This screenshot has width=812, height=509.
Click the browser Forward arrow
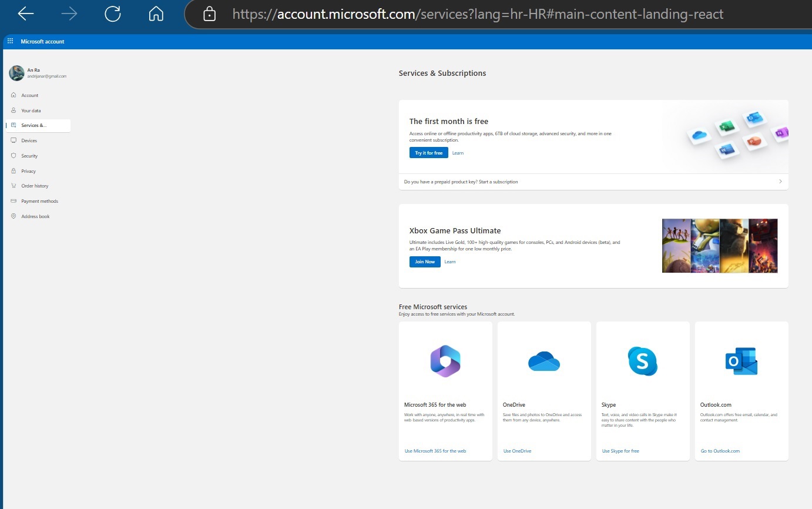pyautogui.click(x=69, y=14)
